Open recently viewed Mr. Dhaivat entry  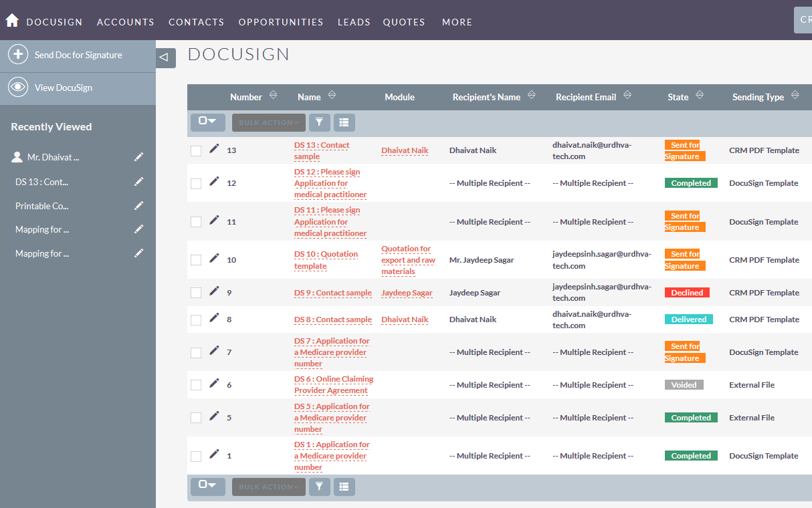click(53, 158)
